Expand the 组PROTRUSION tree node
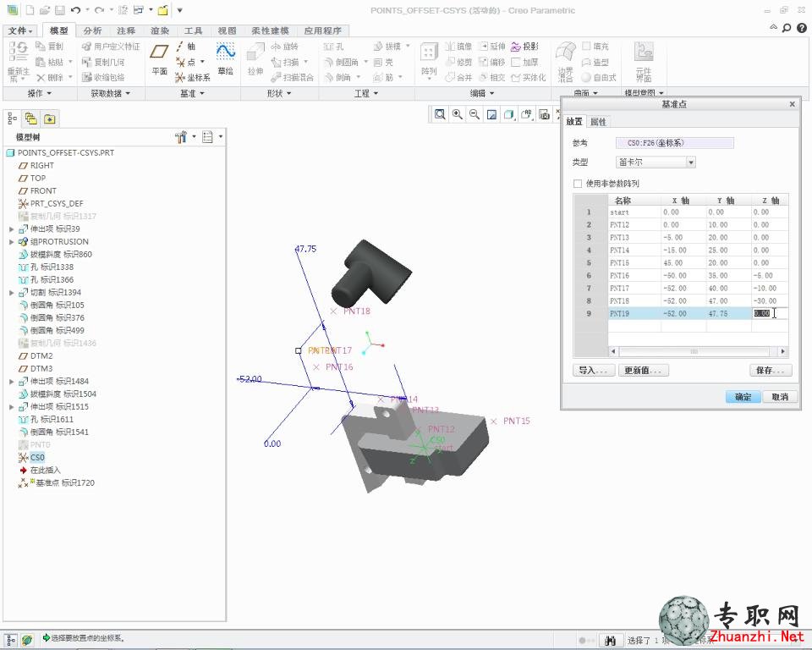Image resolution: width=812 pixels, height=650 pixels. point(11,241)
